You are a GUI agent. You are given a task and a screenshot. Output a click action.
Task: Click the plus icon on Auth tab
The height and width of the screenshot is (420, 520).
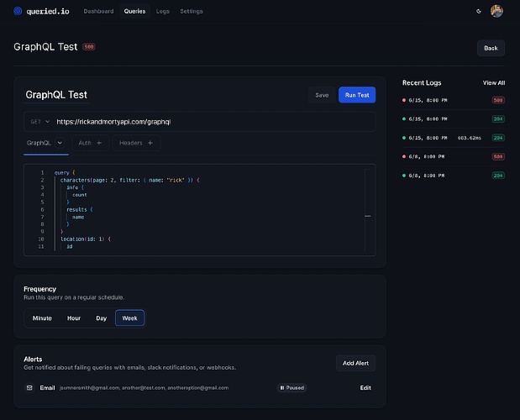pos(99,143)
